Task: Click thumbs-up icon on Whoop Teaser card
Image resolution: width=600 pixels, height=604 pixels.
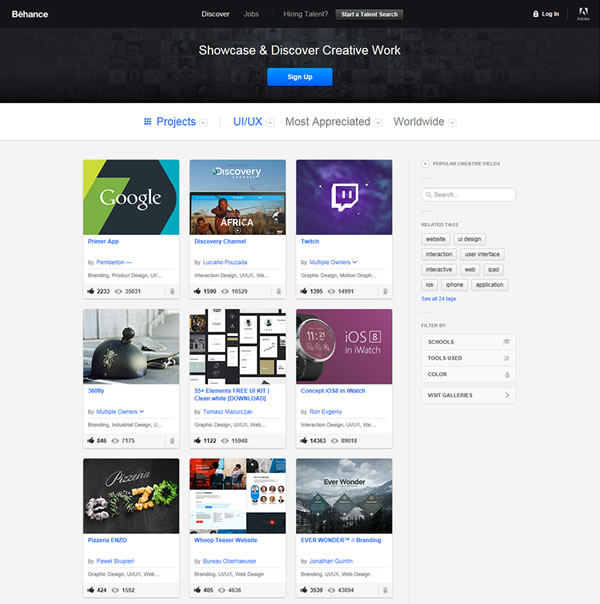Action: click(197, 590)
